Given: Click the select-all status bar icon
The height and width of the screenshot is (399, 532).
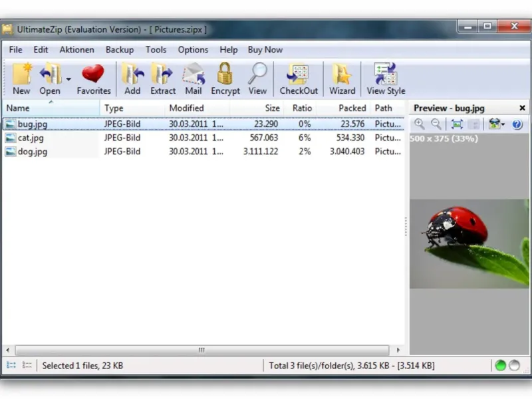Looking at the screenshot, I should (x=11, y=365).
